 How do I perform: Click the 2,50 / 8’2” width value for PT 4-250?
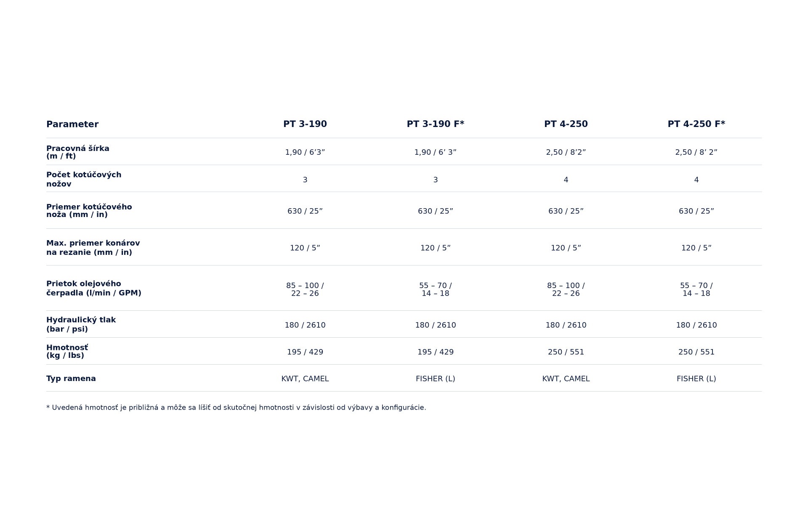point(566,152)
